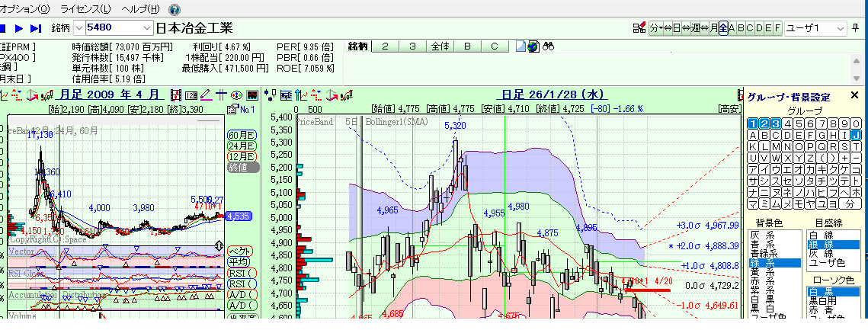Image resolution: width=868 pixels, height=330 pixels.
Task: Click the binoculars search icon
Action: 547,46
